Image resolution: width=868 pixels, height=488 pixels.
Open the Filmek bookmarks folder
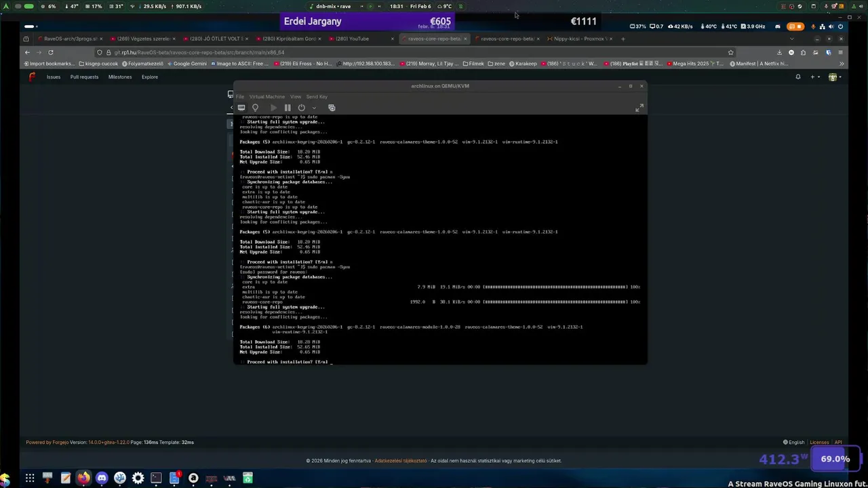pos(472,64)
